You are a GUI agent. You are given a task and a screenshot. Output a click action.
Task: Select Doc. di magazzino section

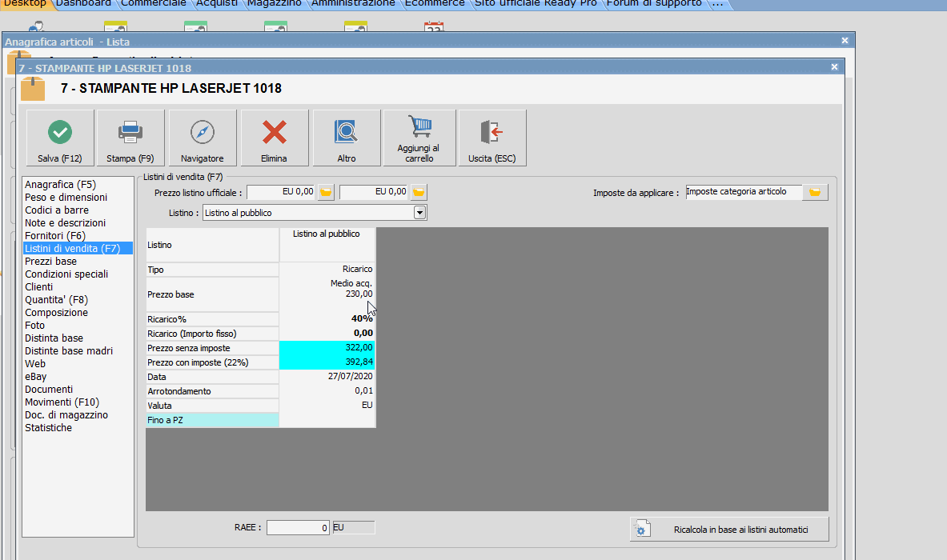[66, 415]
